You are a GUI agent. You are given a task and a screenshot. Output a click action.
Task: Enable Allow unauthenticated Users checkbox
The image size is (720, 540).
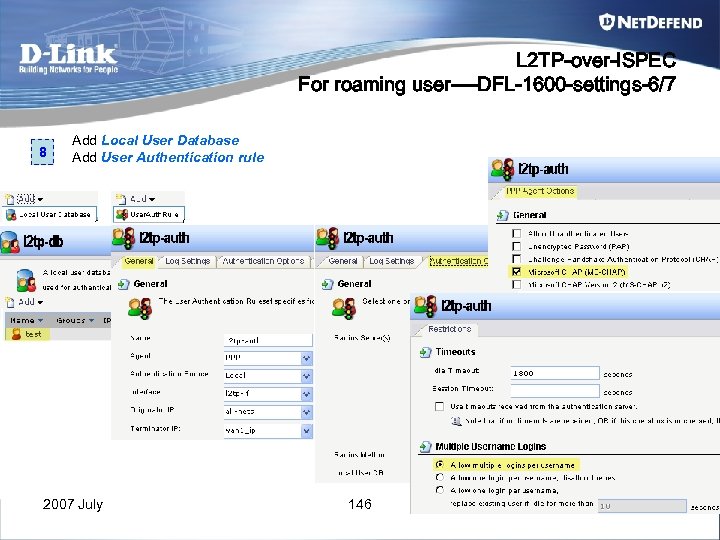[x=517, y=234]
